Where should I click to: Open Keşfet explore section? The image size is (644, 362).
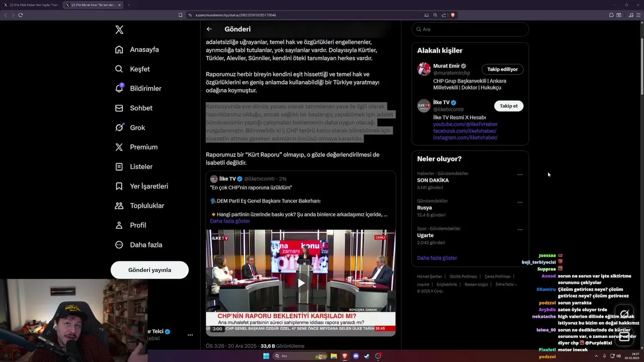click(x=132, y=69)
